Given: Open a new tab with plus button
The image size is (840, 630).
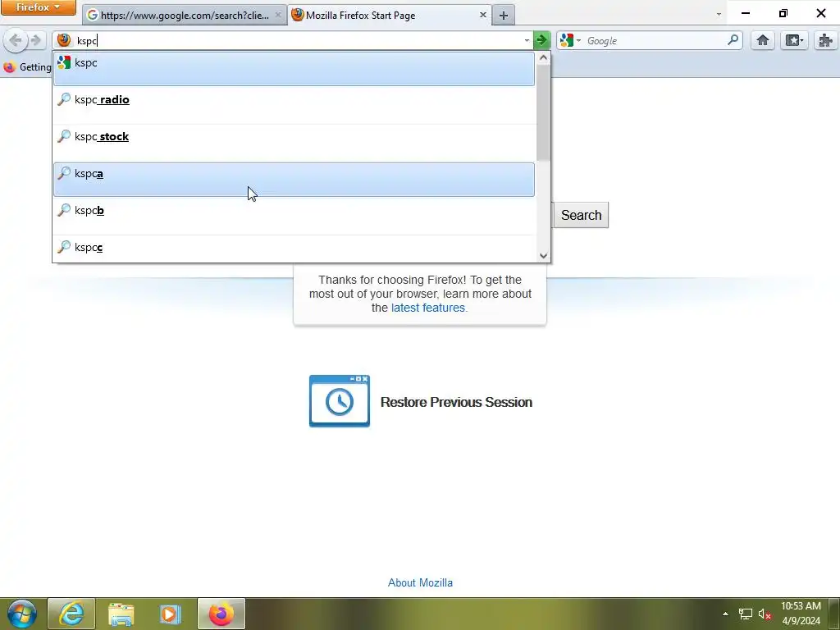Looking at the screenshot, I should [504, 16].
